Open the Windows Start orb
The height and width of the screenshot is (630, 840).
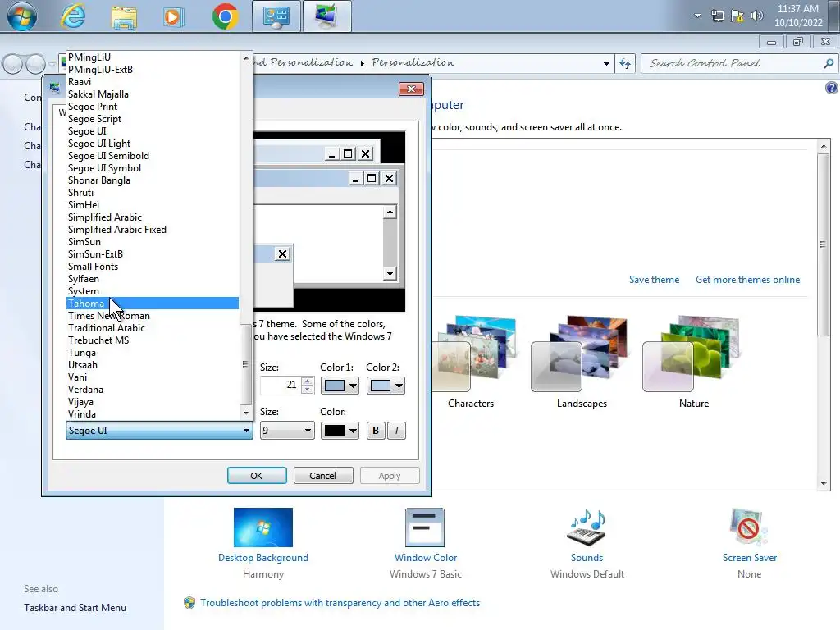[22, 16]
